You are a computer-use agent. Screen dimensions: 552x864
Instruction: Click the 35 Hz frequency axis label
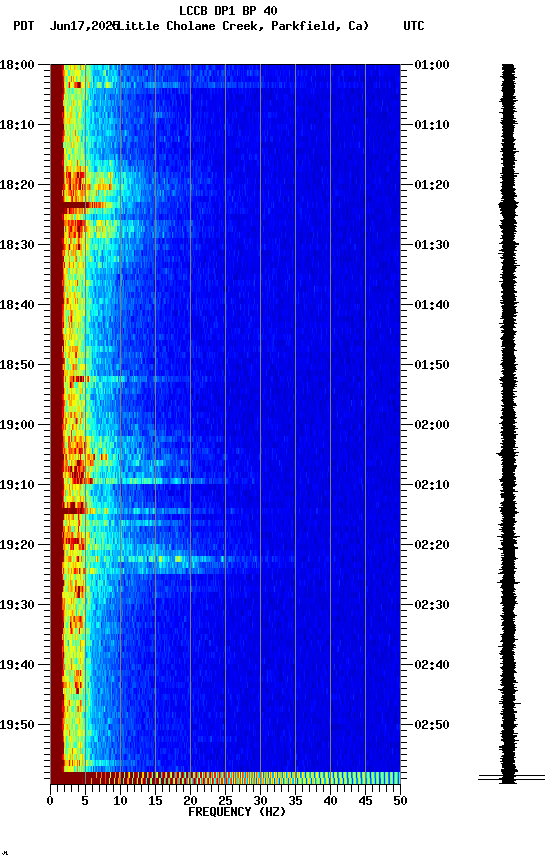[x=295, y=801]
